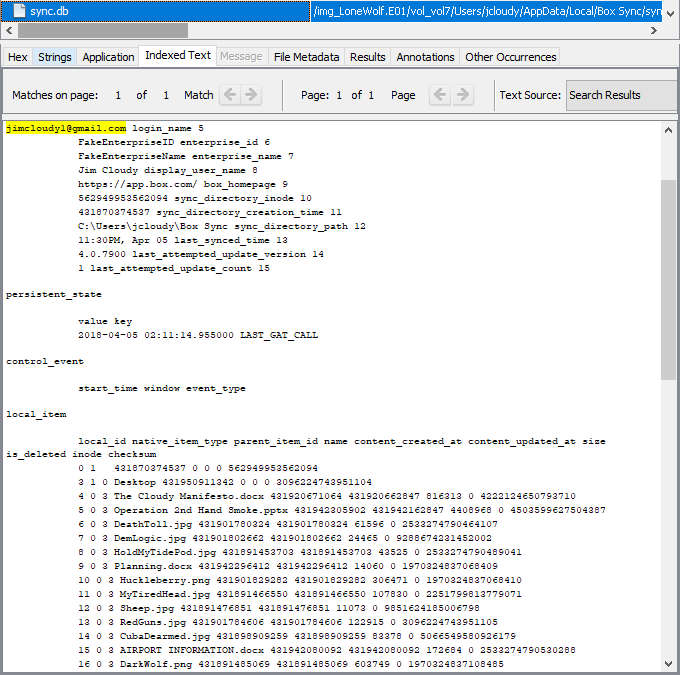Click the value key column header line
This screenshot has width=680, height=675.
(x=105, y=321)
